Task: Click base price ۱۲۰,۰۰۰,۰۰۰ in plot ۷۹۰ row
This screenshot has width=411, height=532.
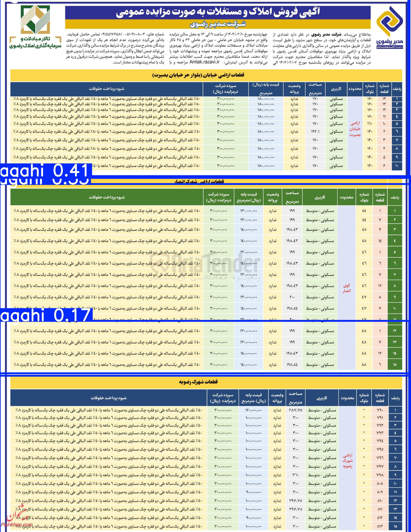Action: pos(254,410)
